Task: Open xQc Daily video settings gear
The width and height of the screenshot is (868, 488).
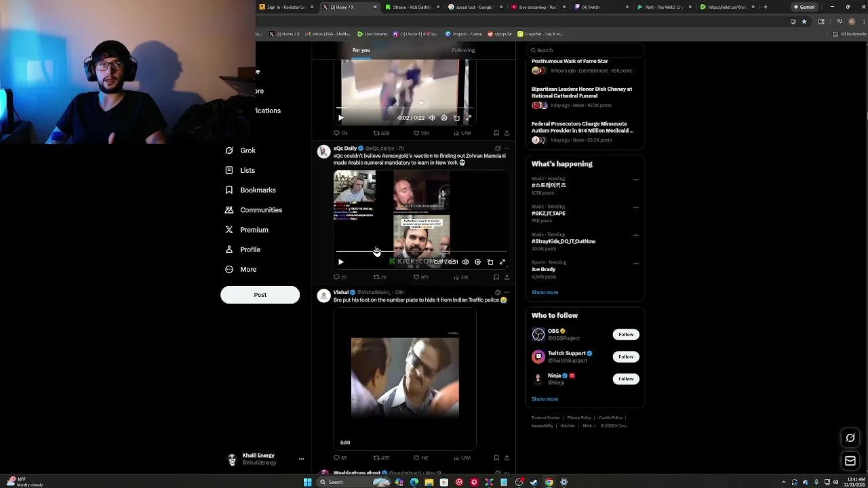Action: pos(477,262)
